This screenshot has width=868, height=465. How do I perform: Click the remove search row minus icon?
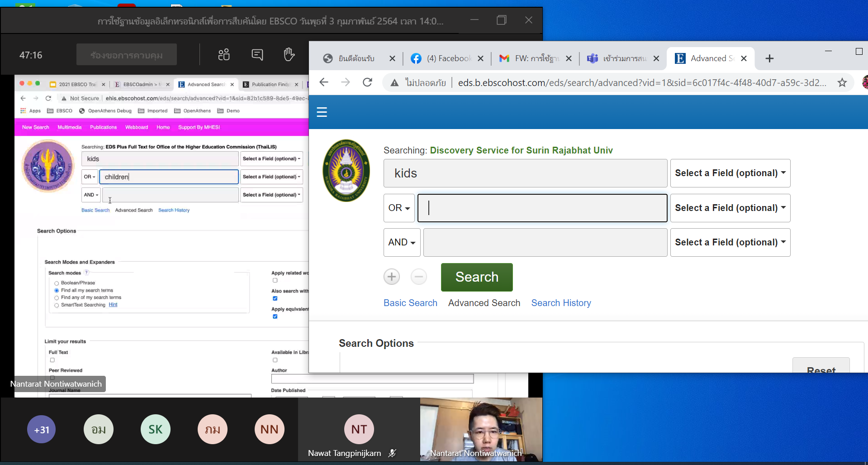419,277
